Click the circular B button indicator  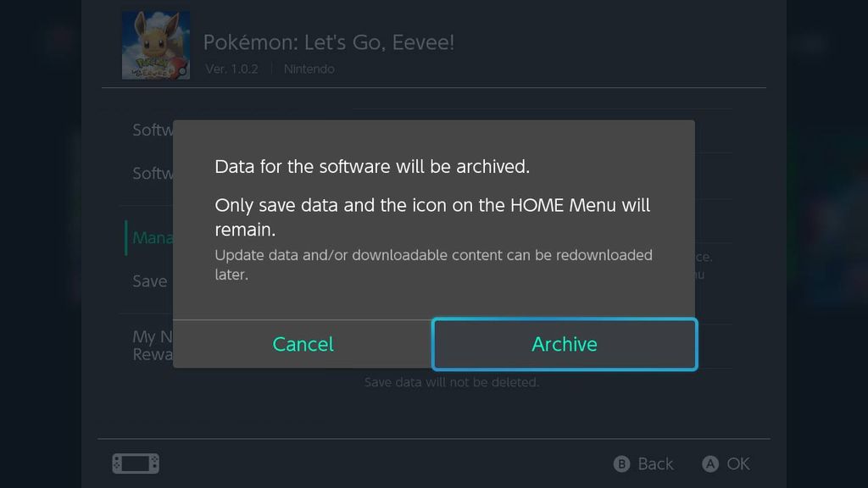[623, 463]
